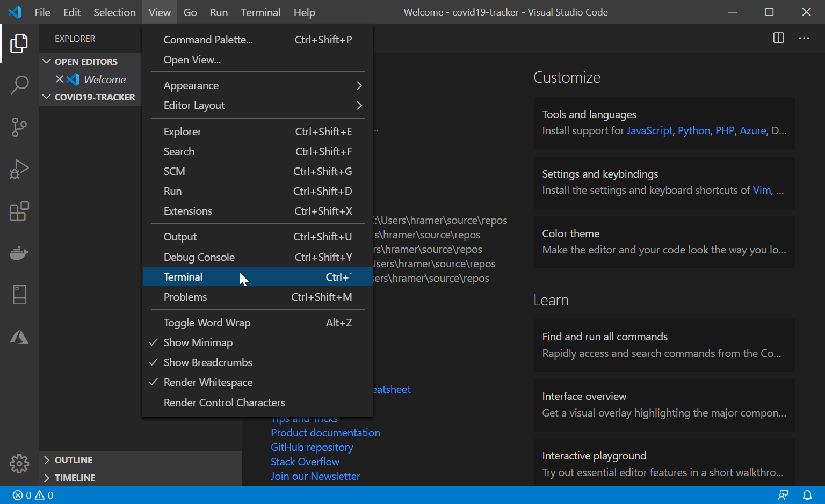825x504 pixels.
Task: Open the Azure icon in activity bar
Action: point(19,337)
